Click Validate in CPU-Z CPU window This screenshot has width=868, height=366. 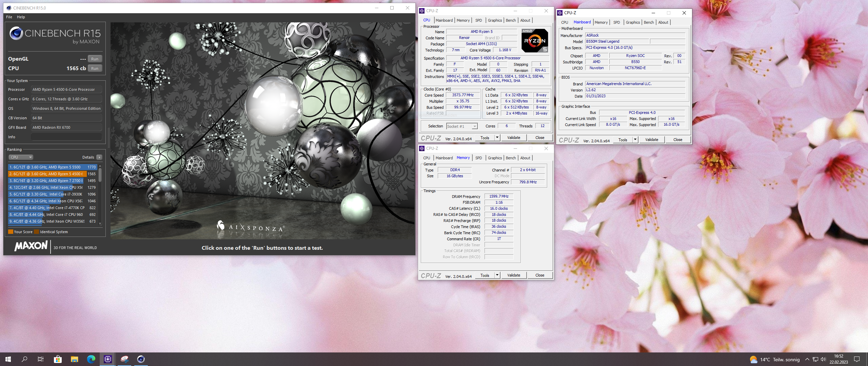point(514,138)
